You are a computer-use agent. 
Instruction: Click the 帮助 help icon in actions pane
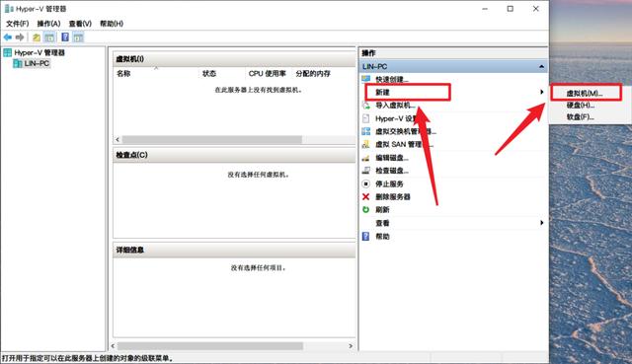tap(366, 236)
